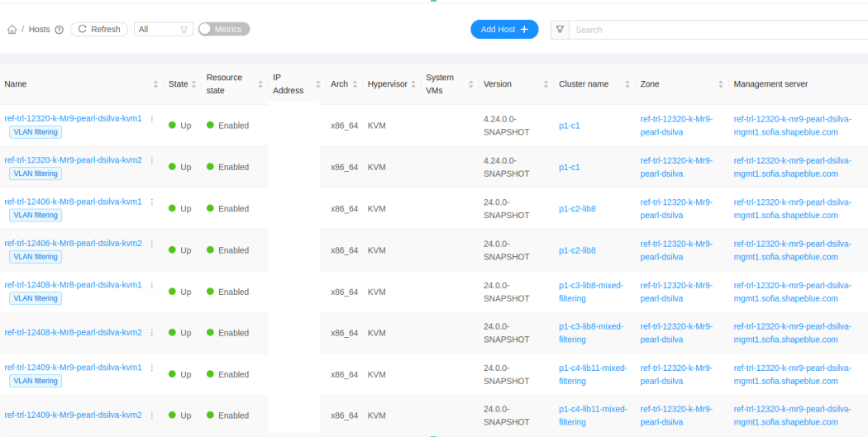This screenshot has height=437, width=868.
Task: Open zone link in 12406 kvm1 row
Action: pos(676,208)
